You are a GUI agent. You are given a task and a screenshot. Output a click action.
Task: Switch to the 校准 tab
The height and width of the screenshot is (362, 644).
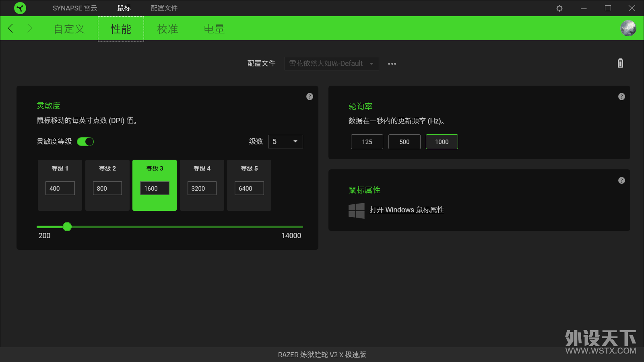click(x=167, y=29)
